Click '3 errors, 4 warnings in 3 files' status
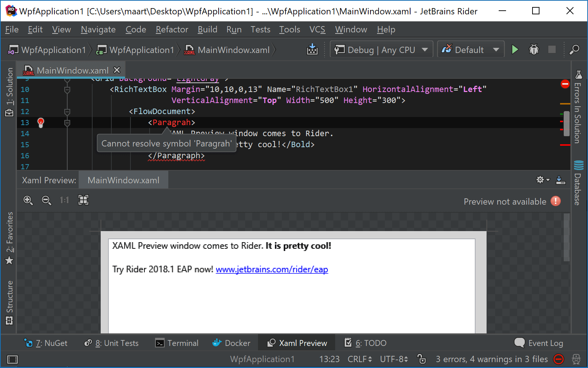 (x=492, y=359)
